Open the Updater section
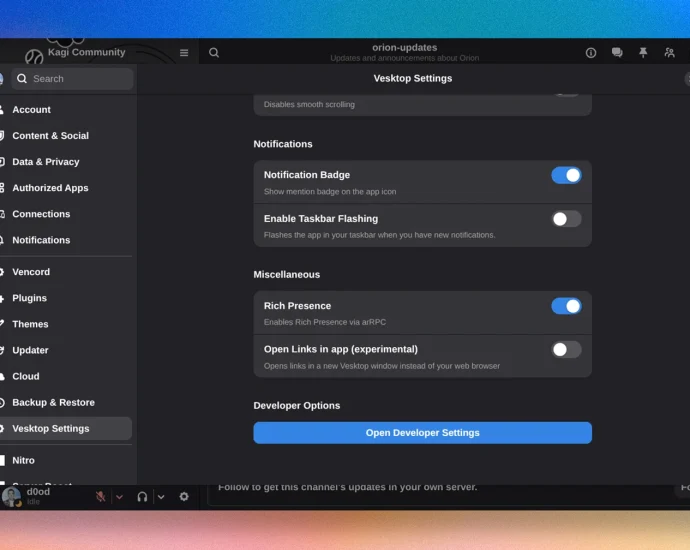The height and width of the screenshot is (550, 690). (x=66, y=350)
